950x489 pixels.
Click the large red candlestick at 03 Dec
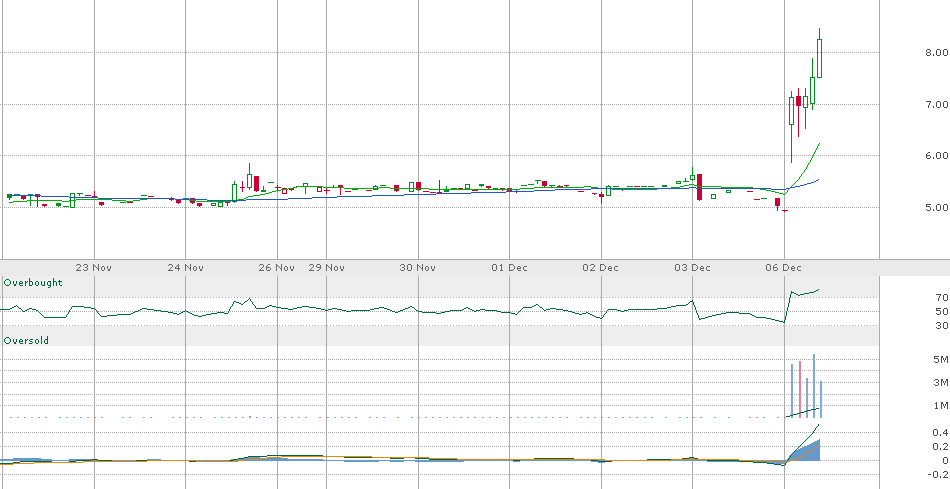point(699,187)
